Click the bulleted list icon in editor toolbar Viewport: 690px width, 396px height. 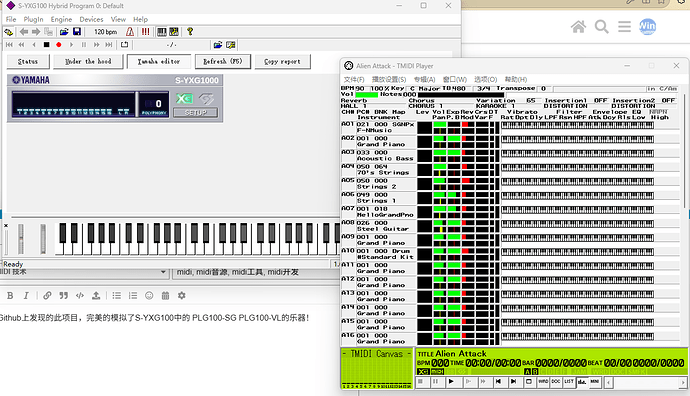117,296
